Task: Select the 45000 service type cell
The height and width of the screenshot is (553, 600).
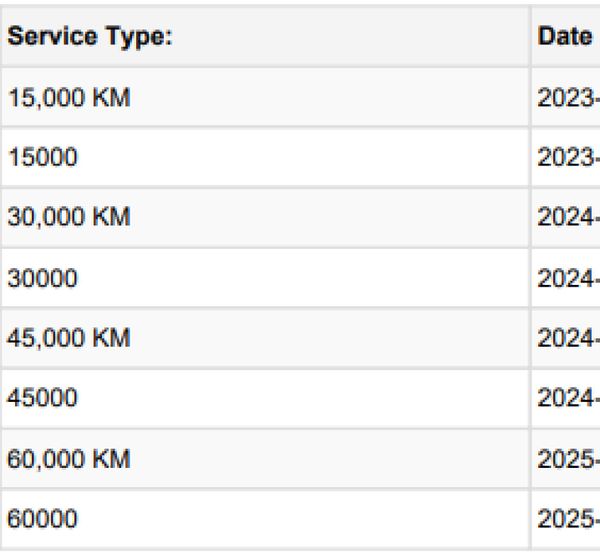Action: [42, 398]
